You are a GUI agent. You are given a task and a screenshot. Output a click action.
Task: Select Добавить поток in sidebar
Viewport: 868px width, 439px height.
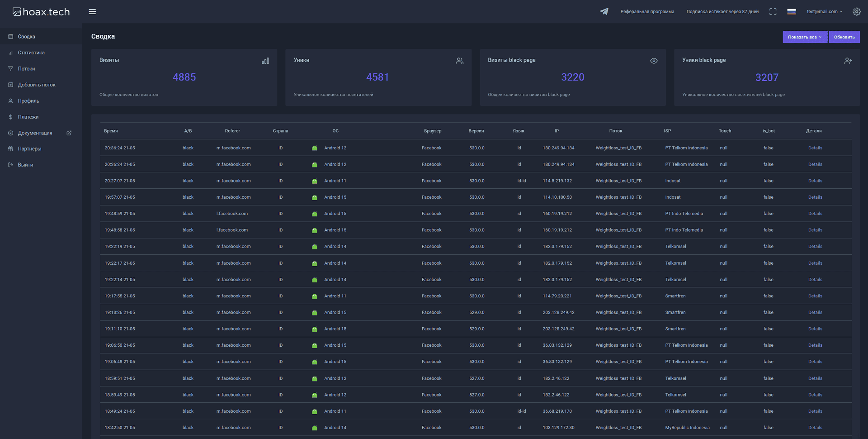point(37,85)
